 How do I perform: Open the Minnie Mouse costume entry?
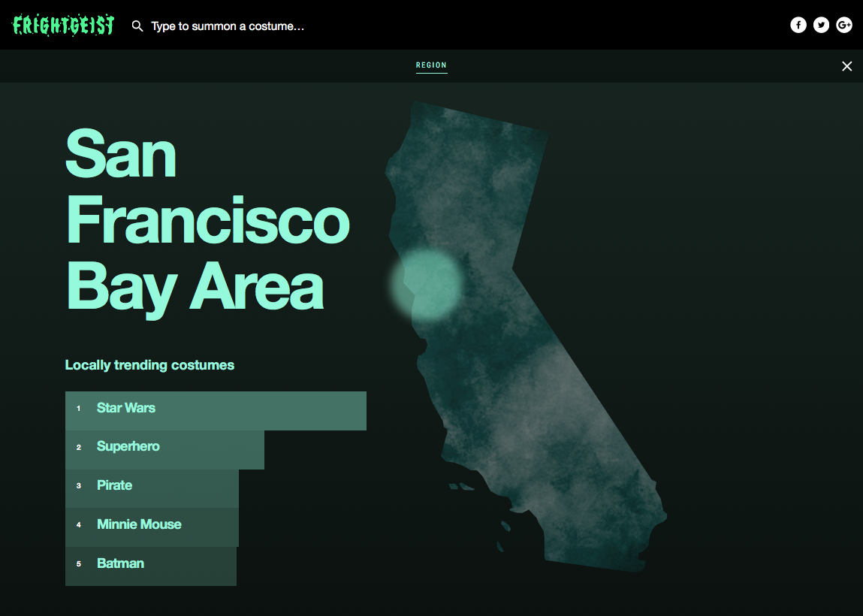click(139, 524)
